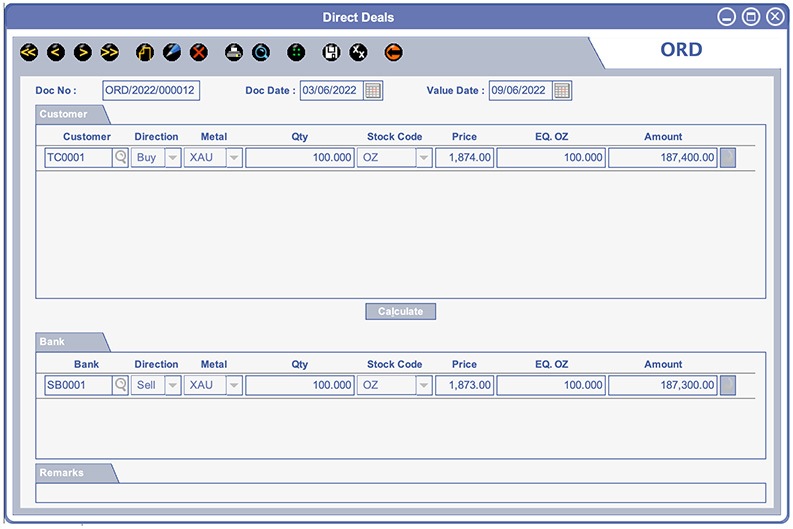Click the new document icon
The image size is (793, 529).
pyautogui.click(x=145, y=52)
